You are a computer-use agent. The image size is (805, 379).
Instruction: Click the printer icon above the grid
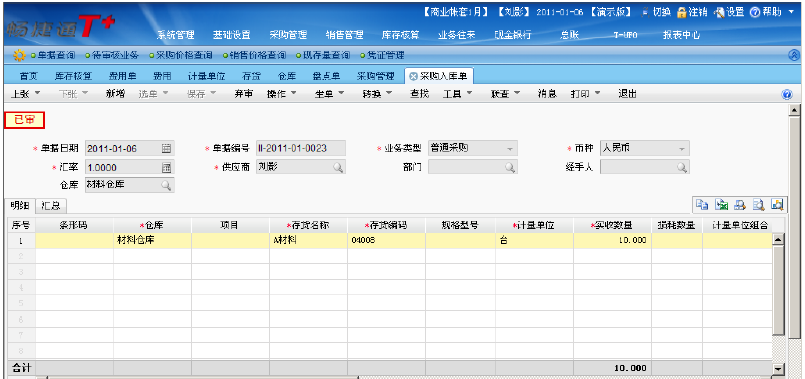click(740, 204)
